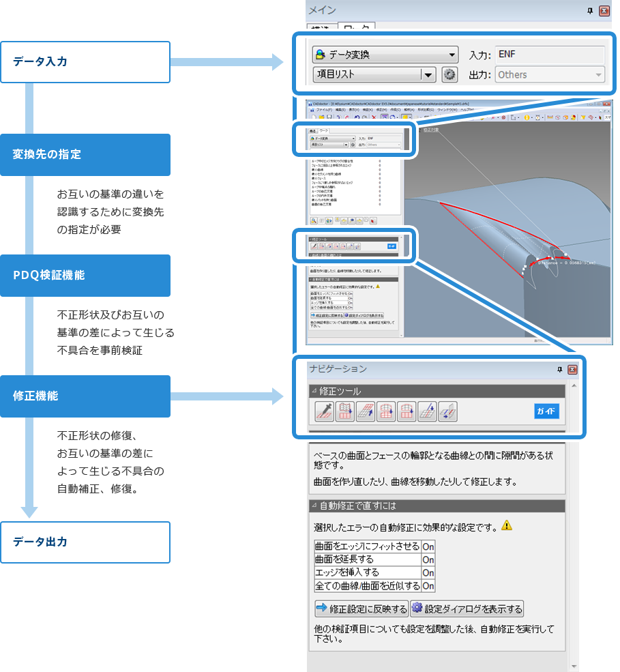Click the 修正設定に反映する button
620x672 pixels.
[x=361, y=609]
